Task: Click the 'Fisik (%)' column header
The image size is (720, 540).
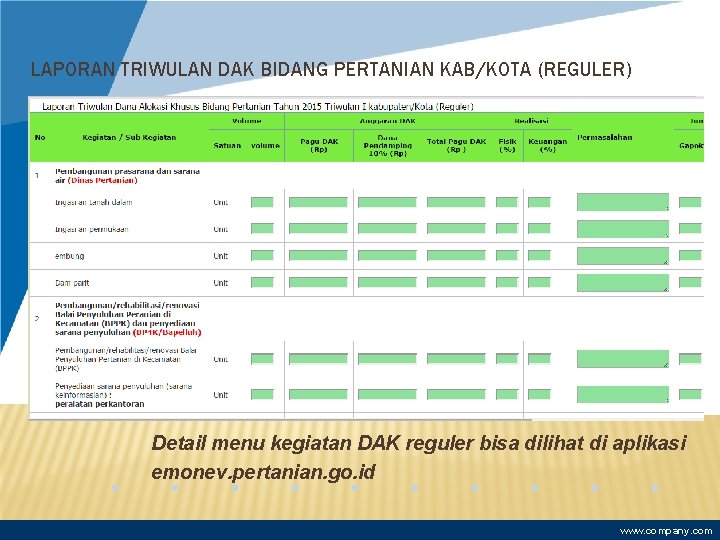Action: pos(507,145)
